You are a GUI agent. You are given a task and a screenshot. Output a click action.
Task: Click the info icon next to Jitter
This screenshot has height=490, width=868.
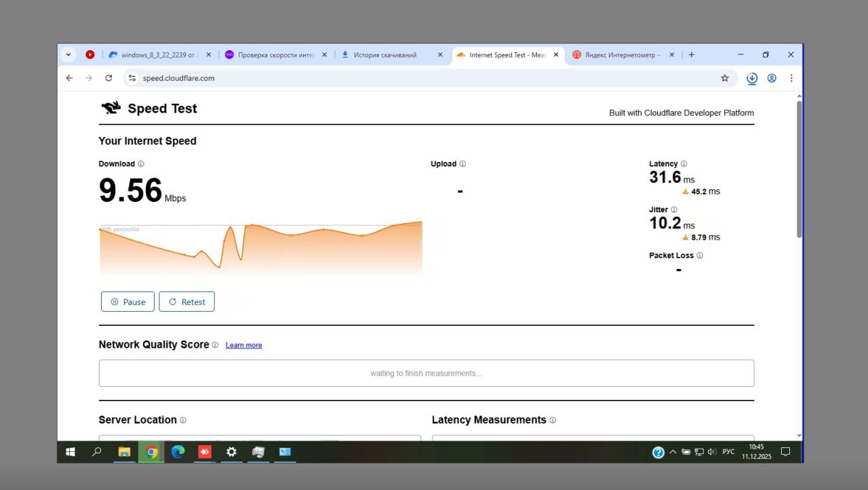coord(674,210)
